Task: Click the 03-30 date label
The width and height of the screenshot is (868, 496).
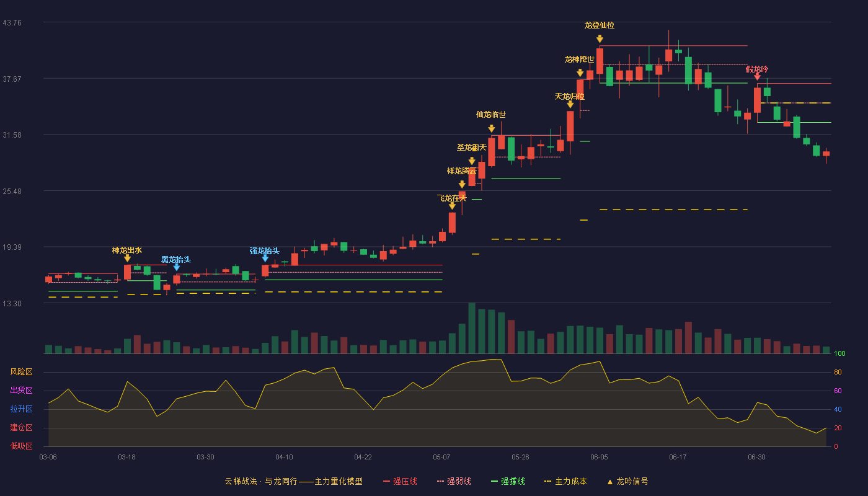Action: 206,457
